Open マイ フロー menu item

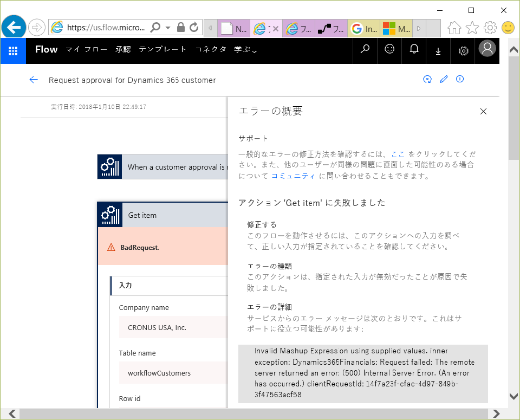coord(86,50)
